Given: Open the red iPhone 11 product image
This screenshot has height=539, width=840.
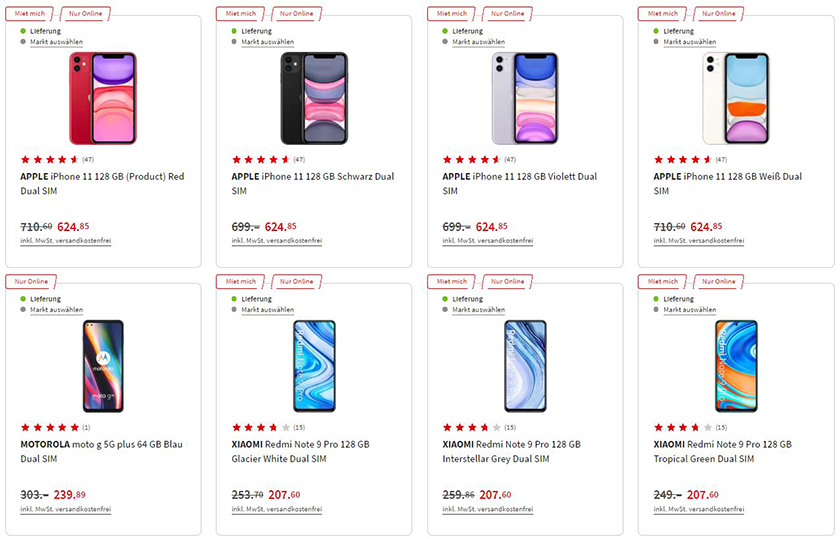Looking at the screenshot, I should point(102,98).
